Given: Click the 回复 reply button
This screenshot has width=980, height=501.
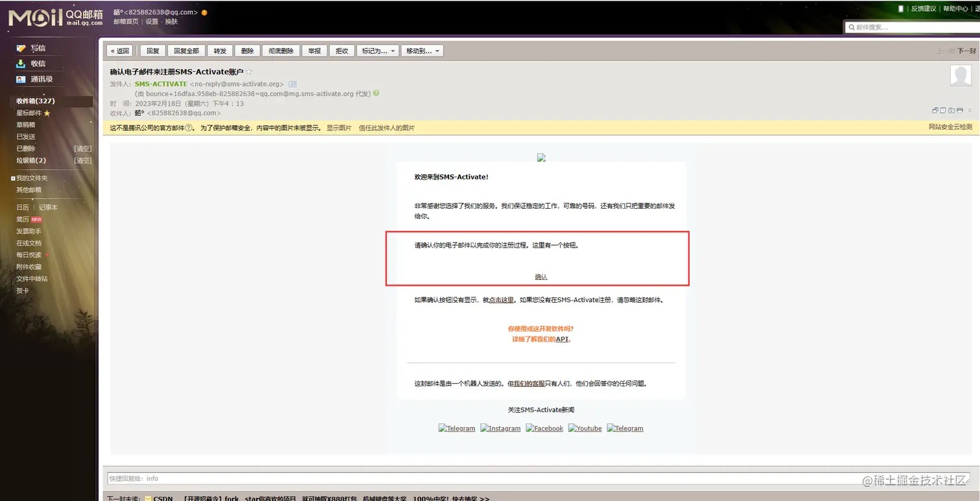Looking at the screenshot, I should coord(153,51).
